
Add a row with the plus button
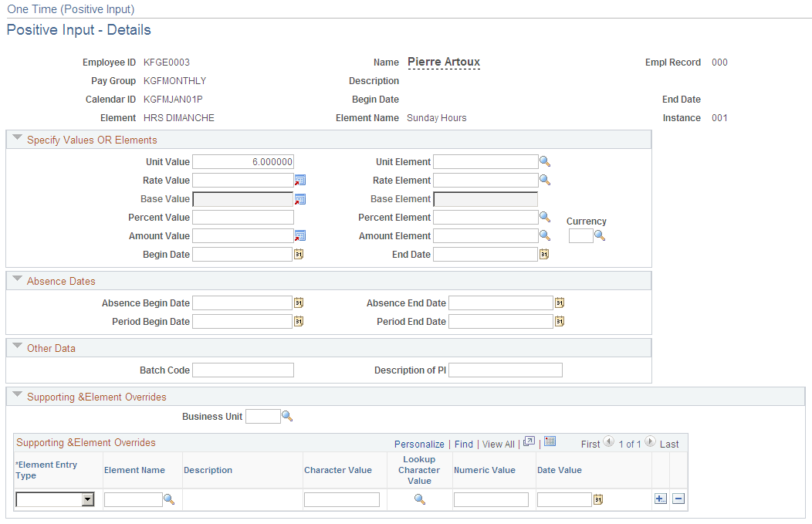661,499
